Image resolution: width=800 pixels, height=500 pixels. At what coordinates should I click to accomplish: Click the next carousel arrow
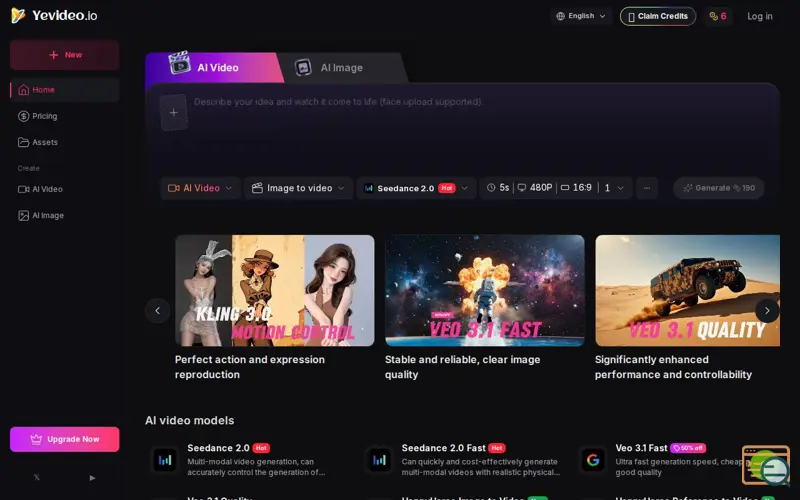pos(767,310)
